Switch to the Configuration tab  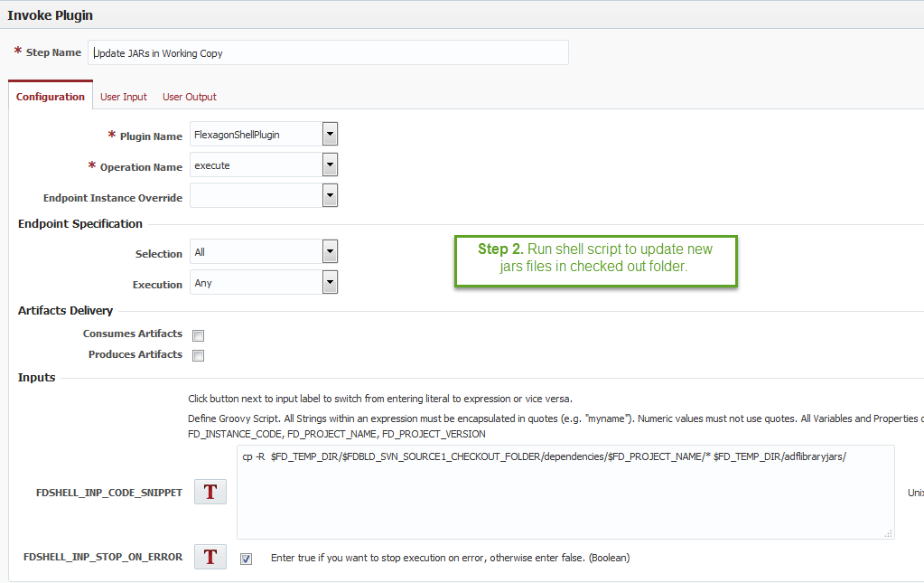50,97
